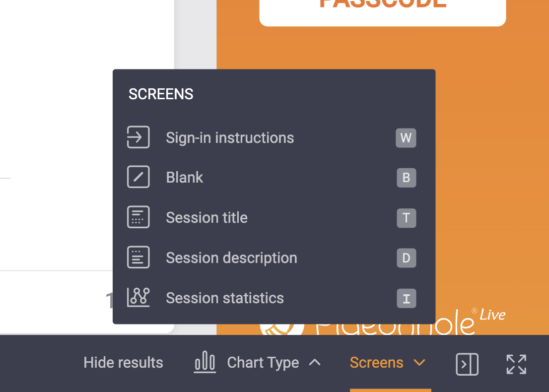Click the bar chart icon
The height and width of the screenshot is (392, 549).
[x=205, y=363]
